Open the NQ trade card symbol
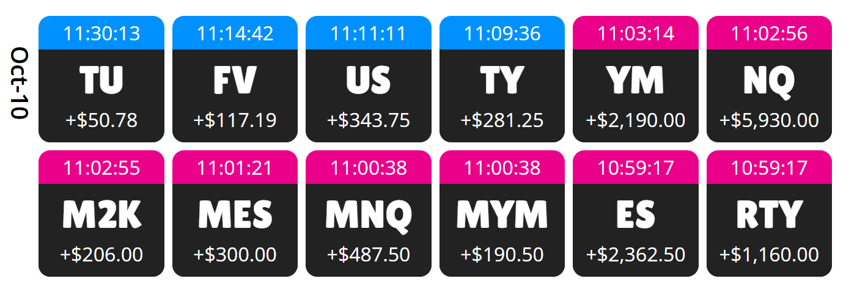868x292 pixels. (769, 81)
